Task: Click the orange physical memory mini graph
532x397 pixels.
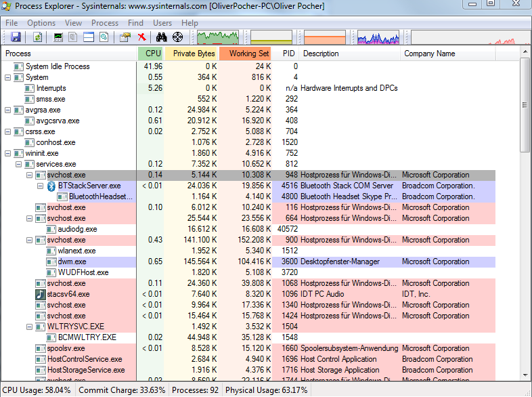Action: pos(325,37)
